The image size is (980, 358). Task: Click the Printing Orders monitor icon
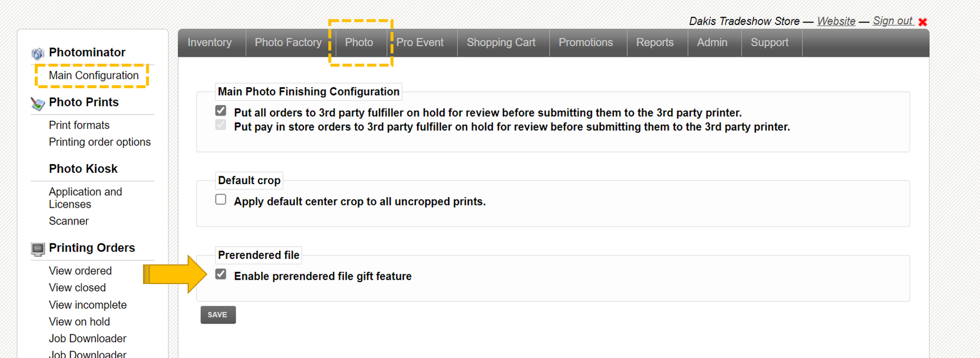click(x=38, y=249)
